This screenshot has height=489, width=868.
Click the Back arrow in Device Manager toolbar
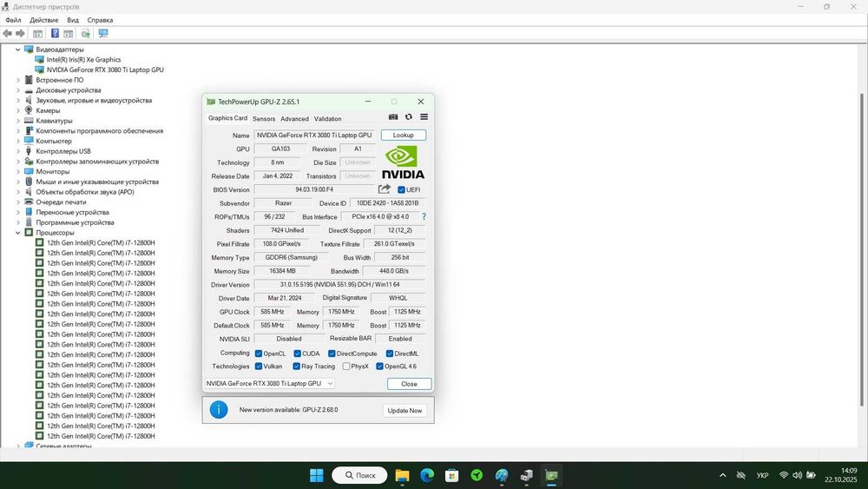point(7,34)
